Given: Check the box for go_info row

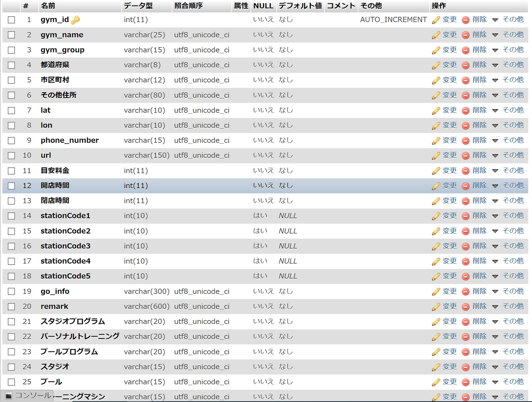Looking at the screenshot, I should point(12,291).
